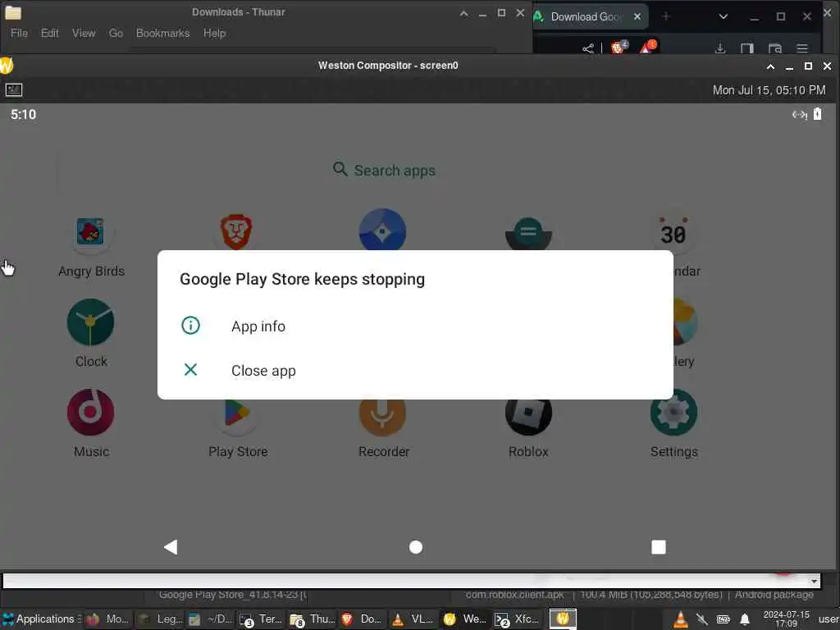Switch to the Ter... taskbar window group
The width and height of the screenshot is (840, 630).
[x=261, y=619]
